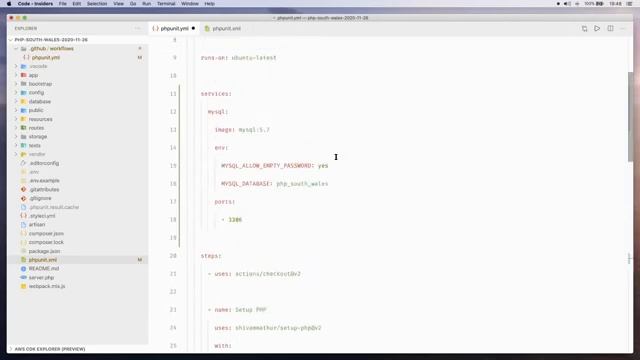
Task: Click the runs-on: ubuntu-latest line
Action: click(x=238, y=58)
